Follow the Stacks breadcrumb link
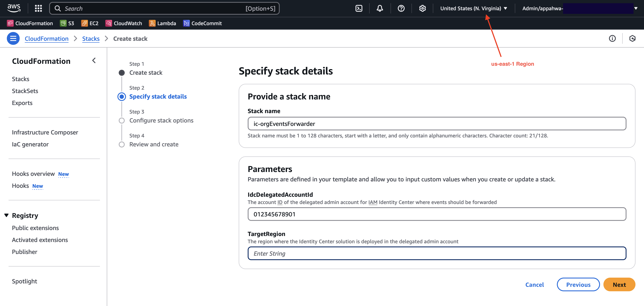Screen dimensions: 644x306 click(91, 38)
